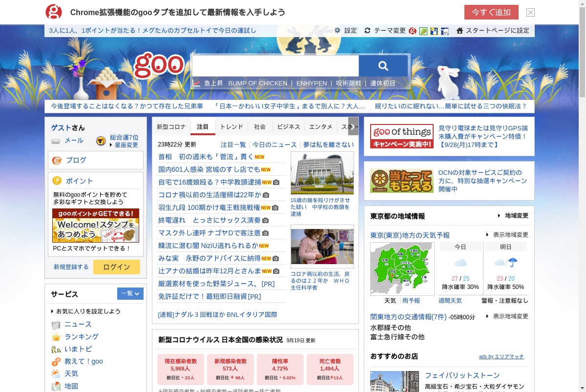Expand the サービス 一覧 dropdown

(x=130, y=293)
